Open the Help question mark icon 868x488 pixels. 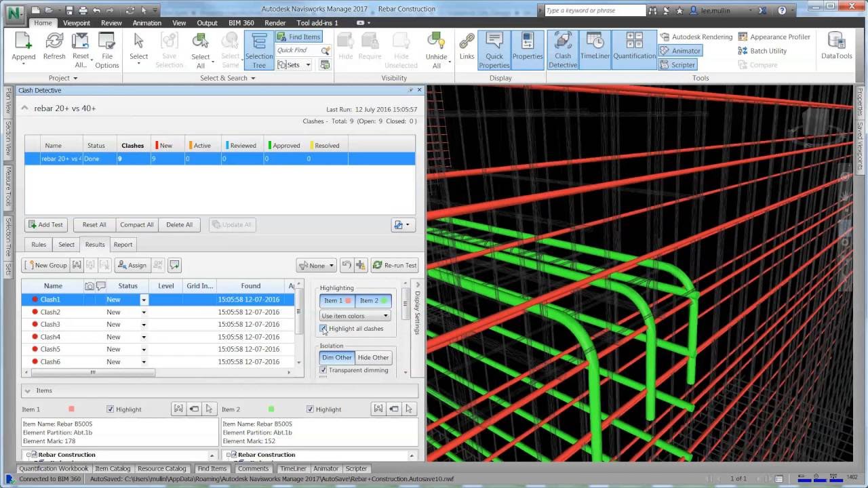(783, 11)
